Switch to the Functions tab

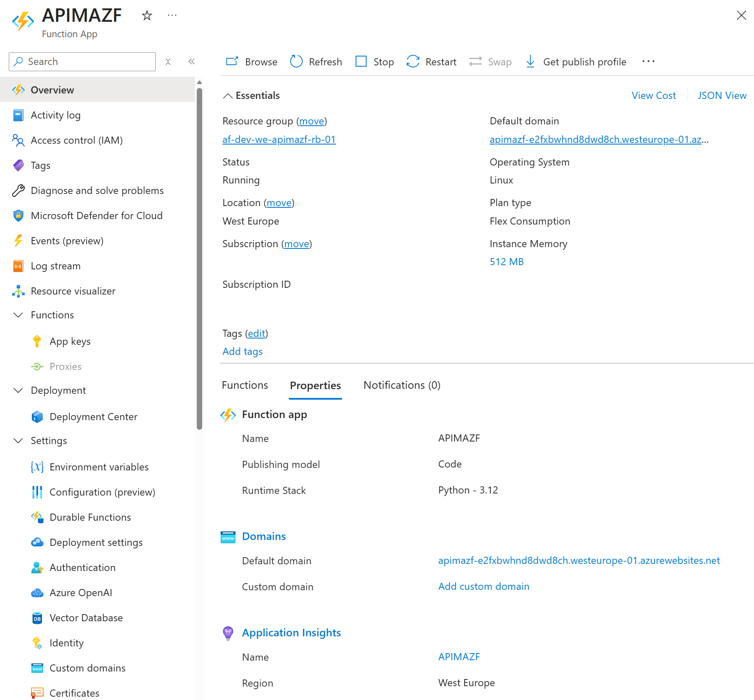pyautogui.click(x=245, y=385)
